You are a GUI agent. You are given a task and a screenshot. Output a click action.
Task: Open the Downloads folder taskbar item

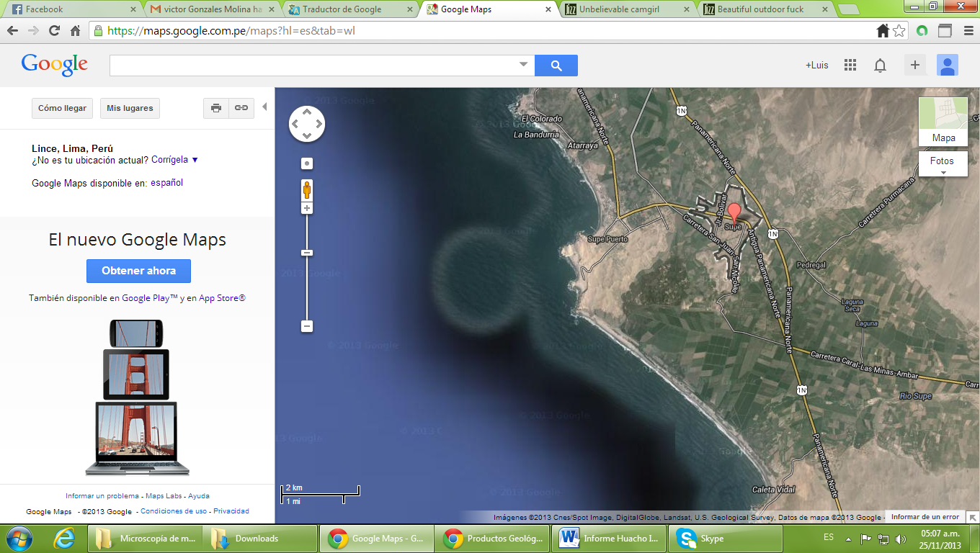[x=259, y=539]
